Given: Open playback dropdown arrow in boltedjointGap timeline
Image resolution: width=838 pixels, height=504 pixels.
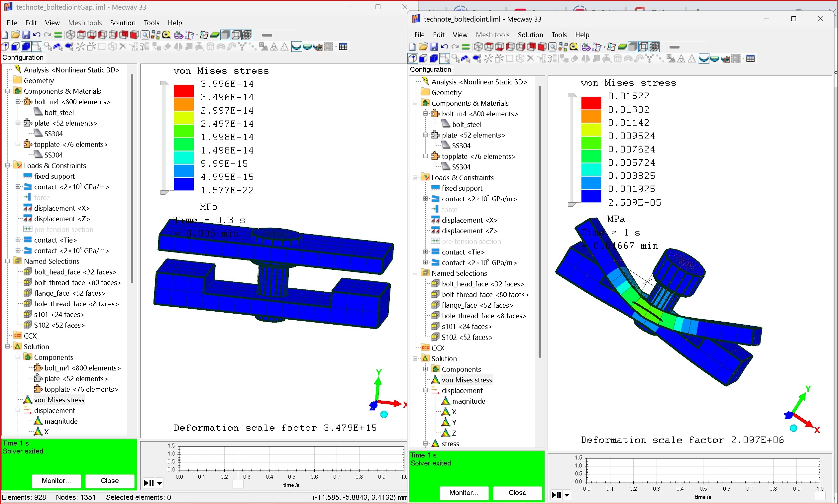Looking at the screenshot, I should 159,483.
